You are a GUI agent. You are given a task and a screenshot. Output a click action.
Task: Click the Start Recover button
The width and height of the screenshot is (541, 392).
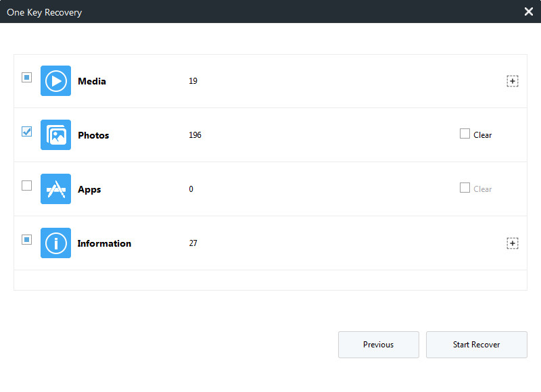pos(477,345)
